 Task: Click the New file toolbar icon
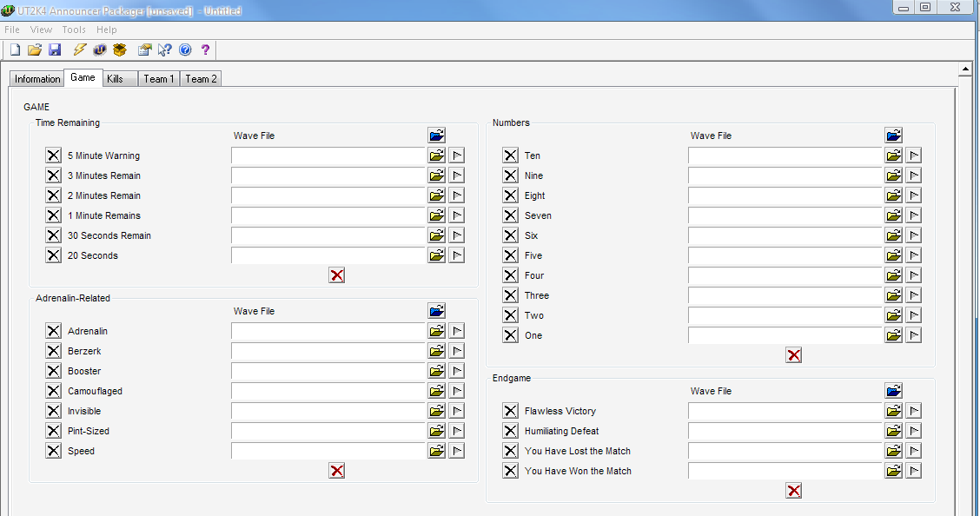click(15, 50)
